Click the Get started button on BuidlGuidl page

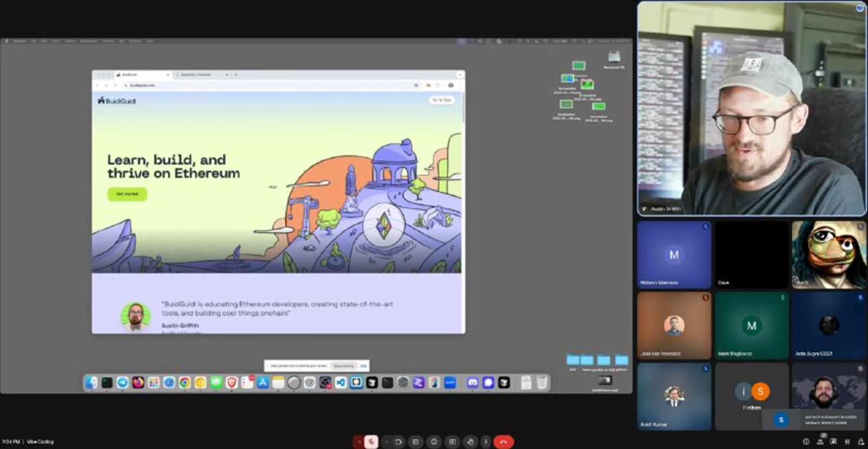(x=127, y=194)
